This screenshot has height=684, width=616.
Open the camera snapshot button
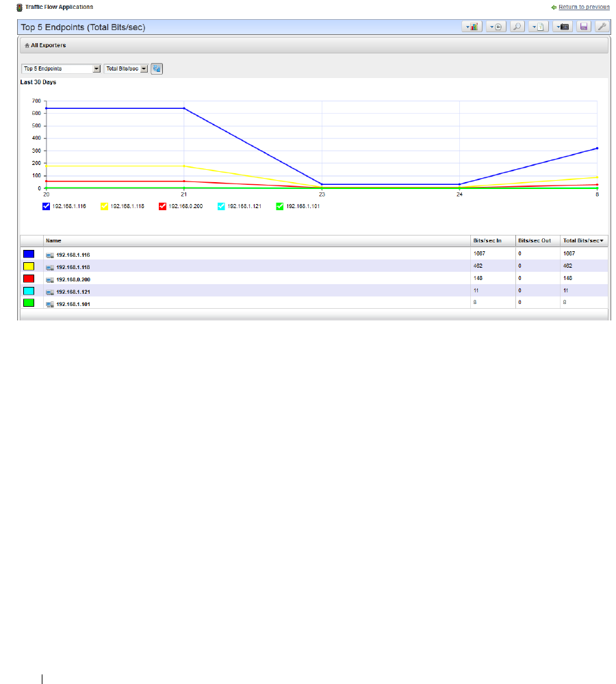tap(563, 27)
